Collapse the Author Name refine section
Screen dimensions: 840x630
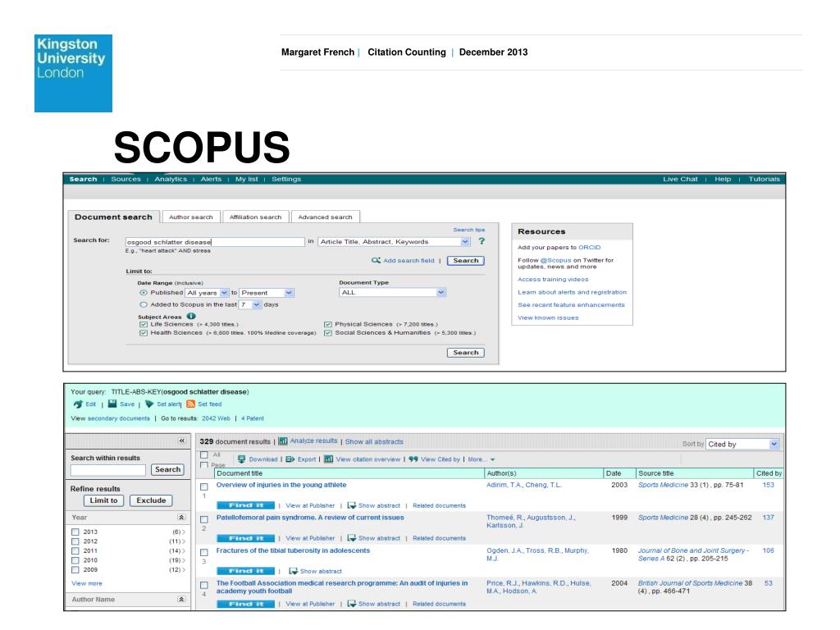click(x=181, y=600)
